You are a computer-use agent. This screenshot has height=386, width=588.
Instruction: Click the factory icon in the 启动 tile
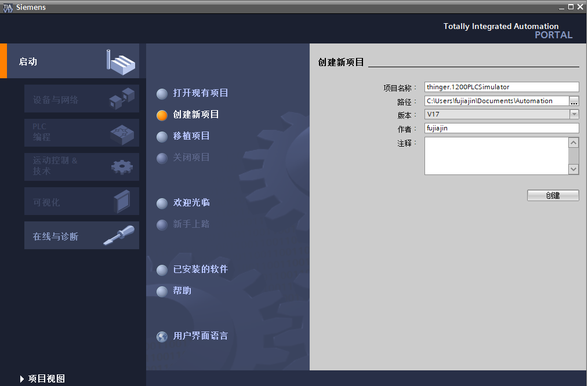(x=121, y=62)
